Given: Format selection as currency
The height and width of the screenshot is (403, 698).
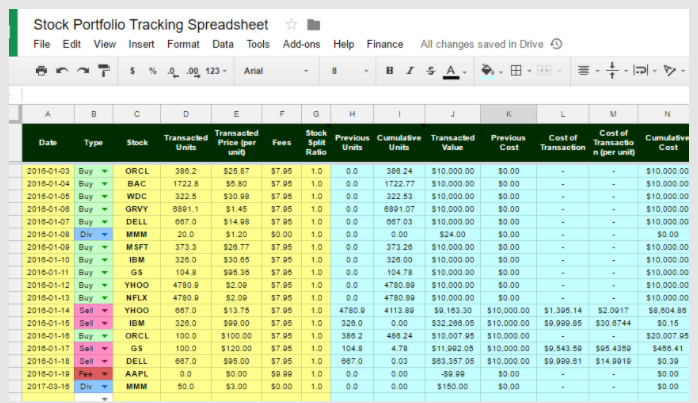Looking at the screenshot, I should 133,71.
